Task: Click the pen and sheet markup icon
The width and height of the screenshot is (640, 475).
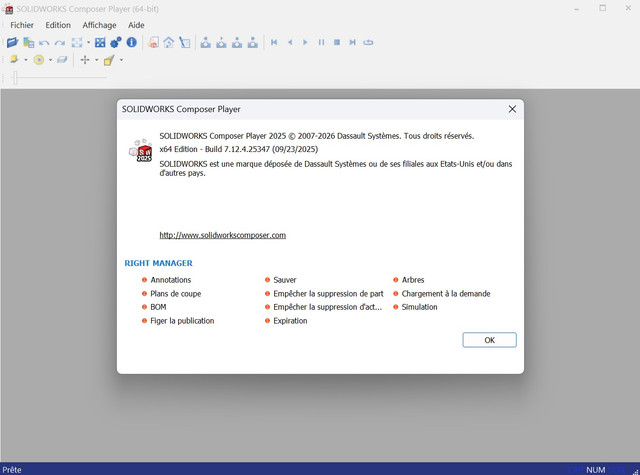Action: point(185,42)
